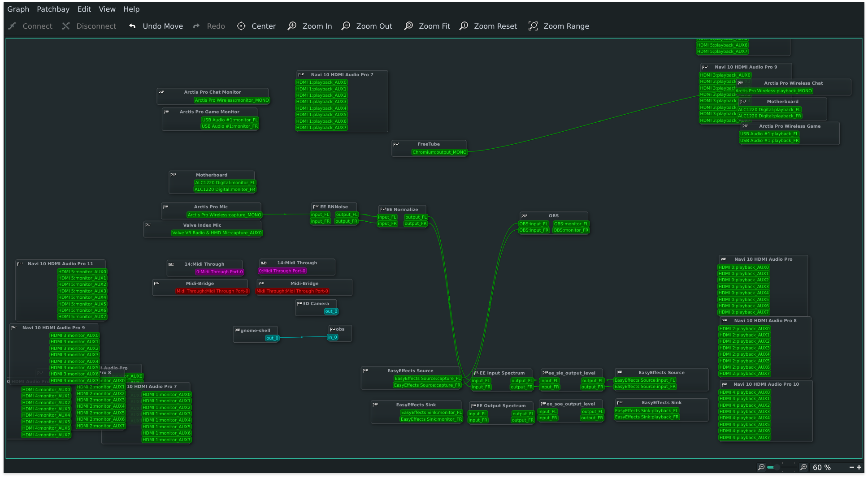Click the Center view toolbar icon
The image size is (868, 478).
tap(241, 26)
